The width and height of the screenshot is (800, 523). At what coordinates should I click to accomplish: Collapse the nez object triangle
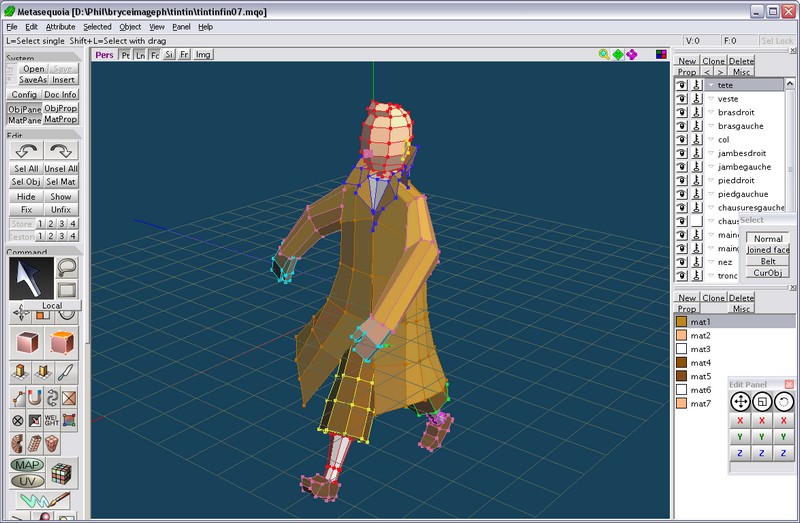pyautogui.click(x=711, y=262)
